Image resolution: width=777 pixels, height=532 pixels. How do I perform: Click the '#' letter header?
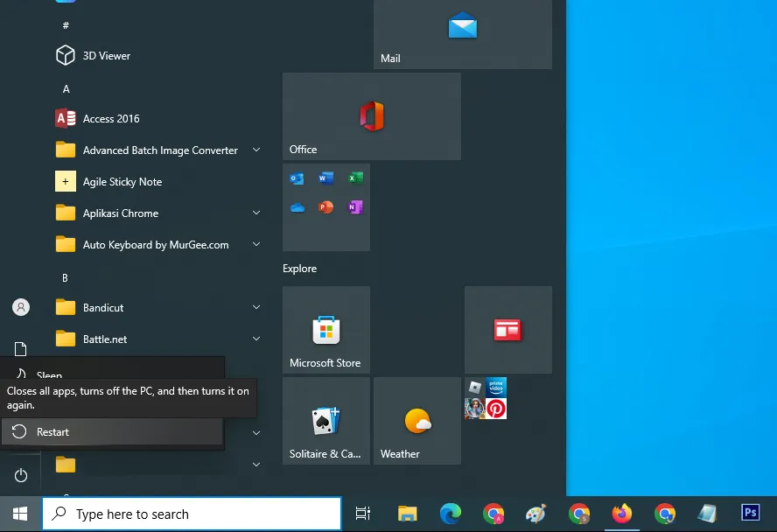pyautogui.click(x=66, y=25)
